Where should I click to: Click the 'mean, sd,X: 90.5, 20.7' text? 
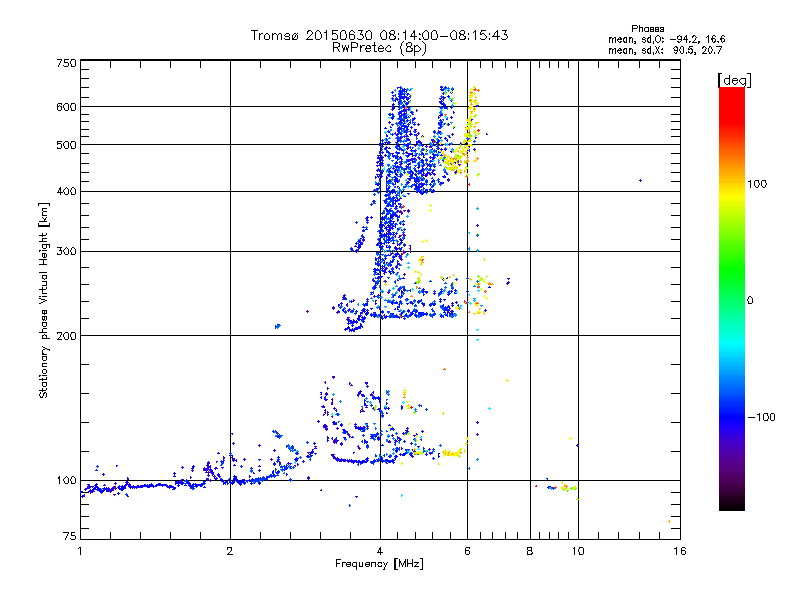pyautogui.click(x=665, y=50)
